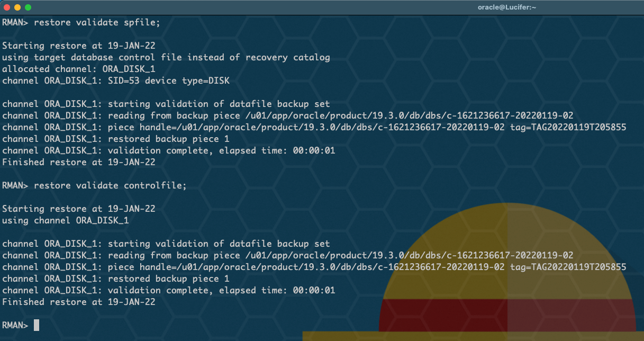
Task: Click the 'using channel ORA_DISK_1' line
Action: [x=65, y=220]
